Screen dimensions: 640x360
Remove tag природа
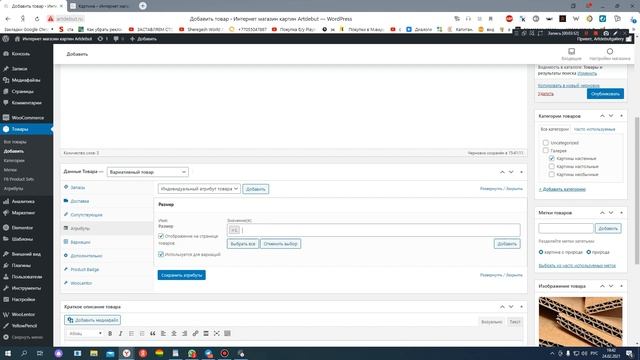pos(589,252)
